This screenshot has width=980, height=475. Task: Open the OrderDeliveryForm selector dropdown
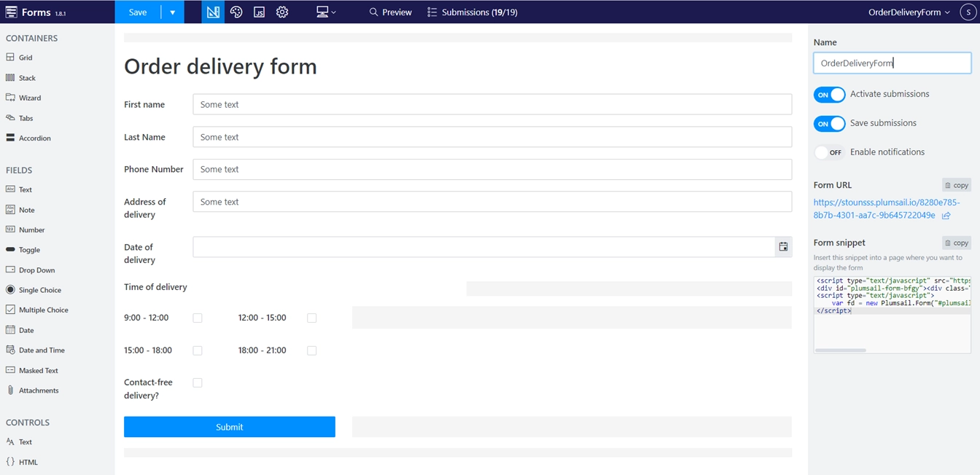tap(909, 12)
